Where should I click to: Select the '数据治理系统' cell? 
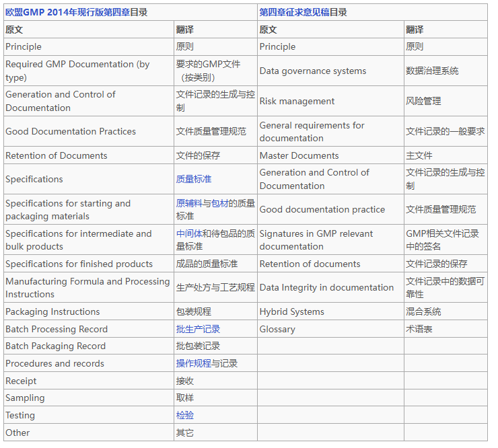click(x=446, y=71)
